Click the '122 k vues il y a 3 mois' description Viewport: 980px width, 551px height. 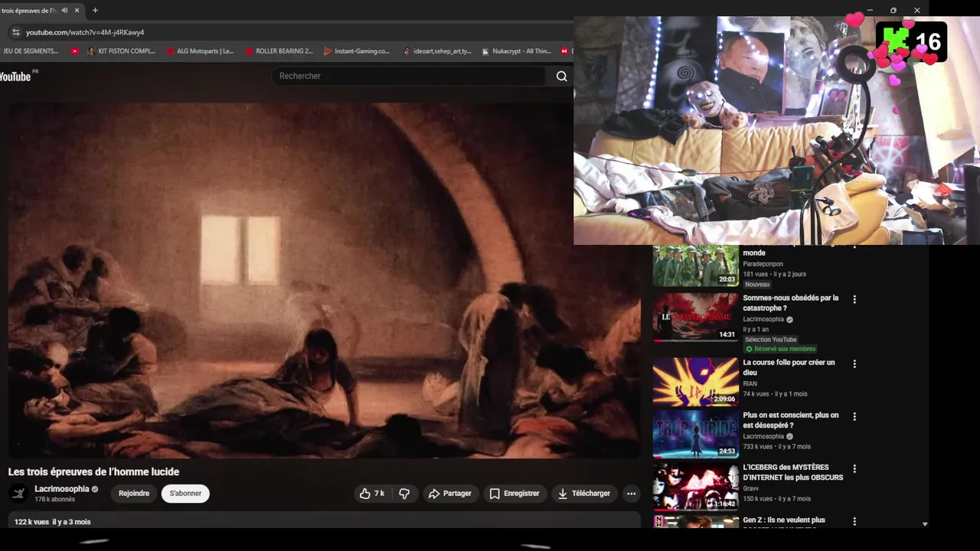pyautogui.click(x=52, y=522)
